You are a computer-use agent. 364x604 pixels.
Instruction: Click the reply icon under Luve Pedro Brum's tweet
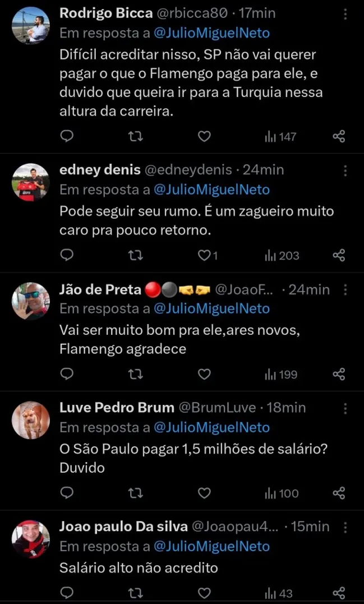67,494
